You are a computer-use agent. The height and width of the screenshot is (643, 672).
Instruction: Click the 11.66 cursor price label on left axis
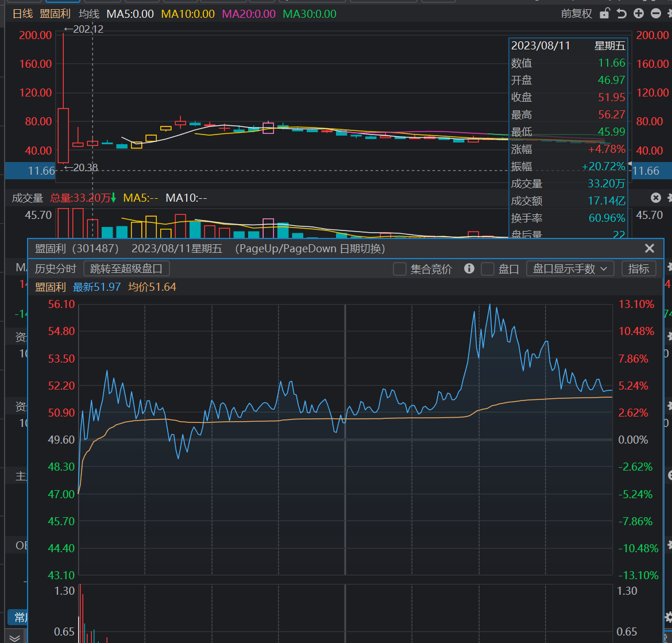[41, 171]
